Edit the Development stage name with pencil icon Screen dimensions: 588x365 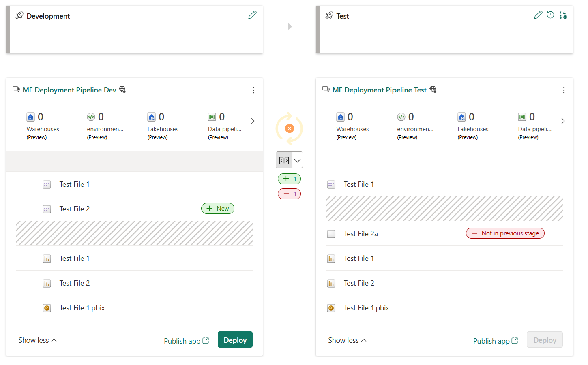(252, 14)
